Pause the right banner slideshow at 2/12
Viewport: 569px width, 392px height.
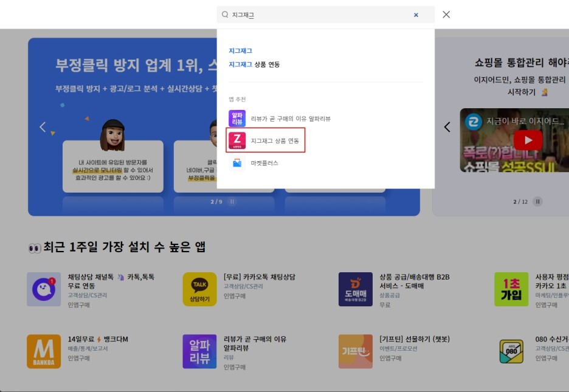click(538, 202)
